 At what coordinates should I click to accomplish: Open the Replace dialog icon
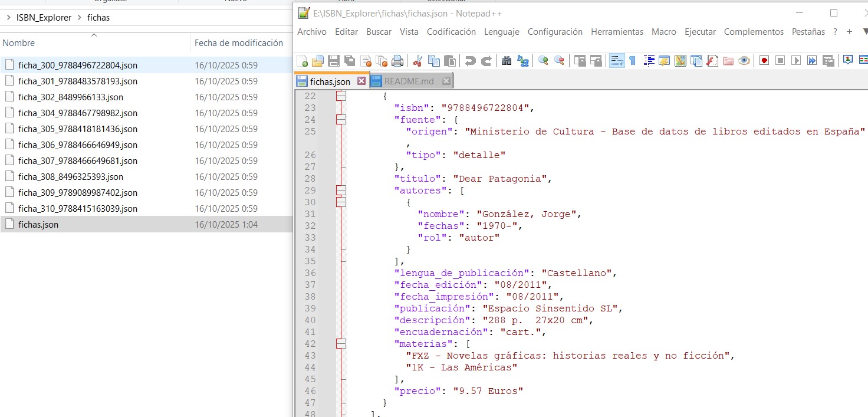click(523, 60)
